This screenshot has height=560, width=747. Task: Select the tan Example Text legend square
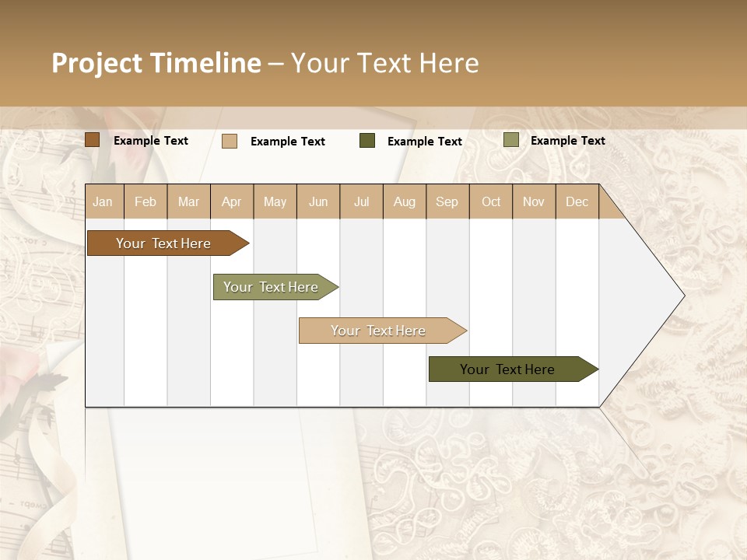[x=230, y=141]
